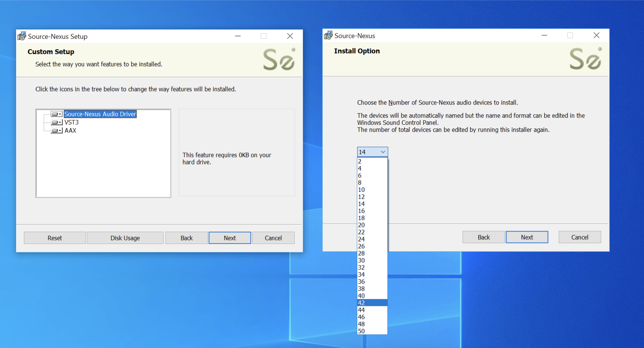Close the Source-Nexus Setup window
This screenshot has width=644, height=348.
click(x=290, y=36)
